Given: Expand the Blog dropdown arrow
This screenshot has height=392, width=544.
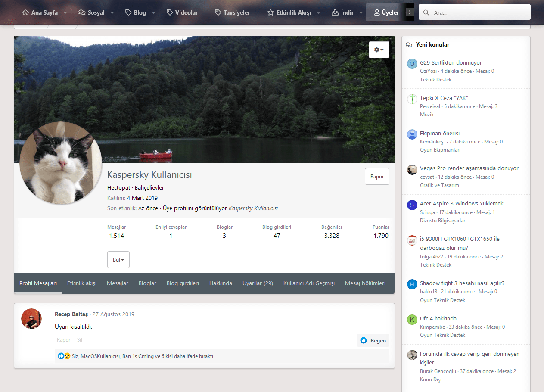Looking at the screenshot, I should click(154, 12).
